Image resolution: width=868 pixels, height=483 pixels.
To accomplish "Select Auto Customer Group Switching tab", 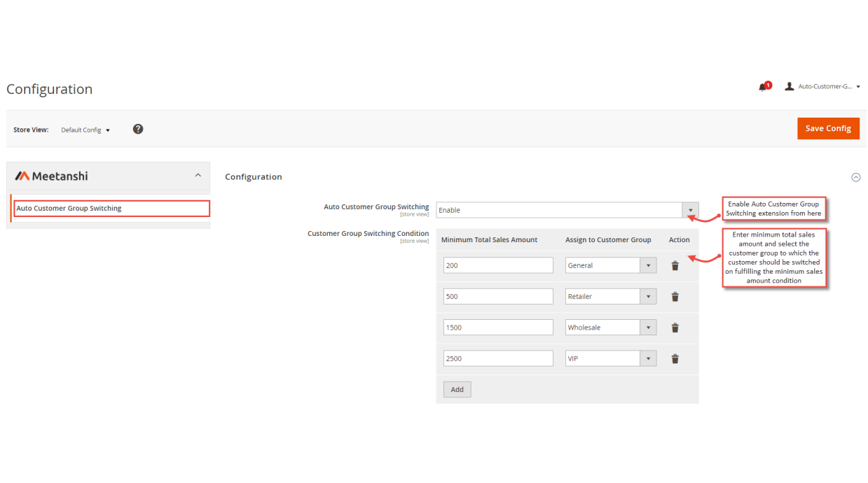I will coord(112,209).
